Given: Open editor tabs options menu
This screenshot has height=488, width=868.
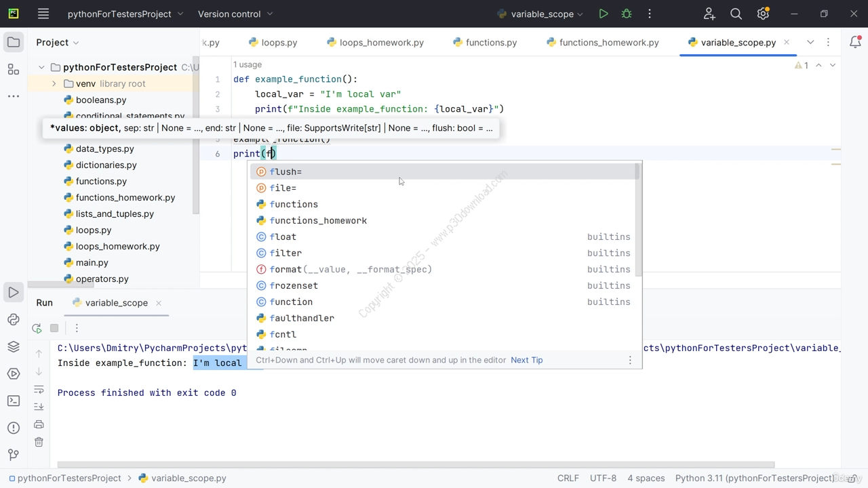Looking at the screenshot, I should pos(828,42).
